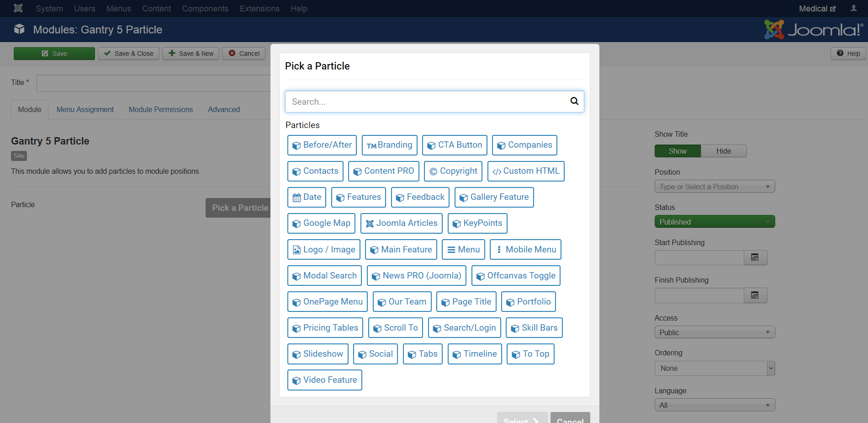Choose the Copyright particle
Viewport: 868px width, 423px height.
[453, 171]
